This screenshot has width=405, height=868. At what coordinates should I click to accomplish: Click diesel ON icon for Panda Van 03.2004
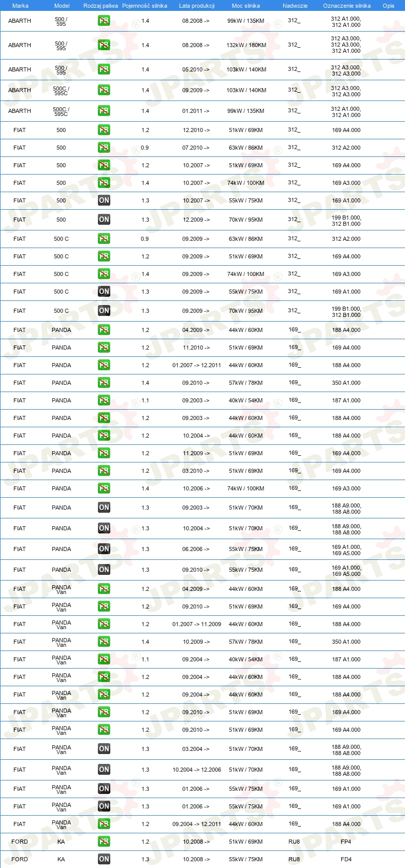tap(104, 749)
